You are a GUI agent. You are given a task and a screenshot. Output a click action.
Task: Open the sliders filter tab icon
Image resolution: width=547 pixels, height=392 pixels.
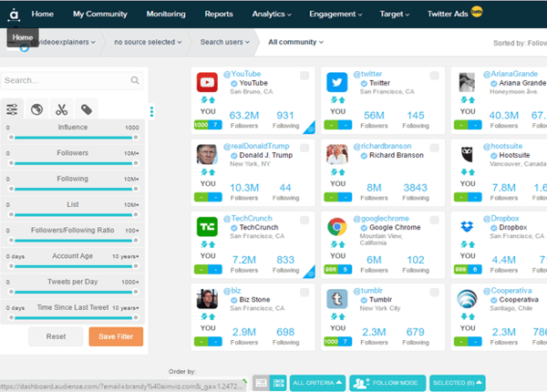[x=12, y=109]
